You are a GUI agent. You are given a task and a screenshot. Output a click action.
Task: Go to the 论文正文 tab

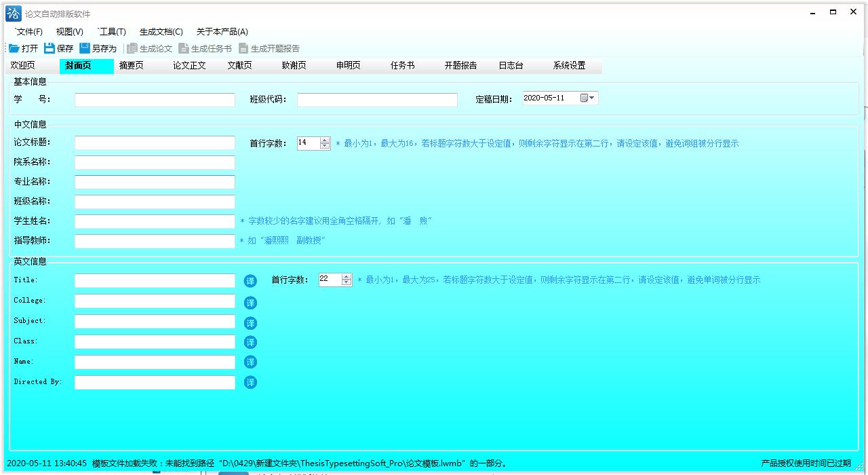pos(195,66)
